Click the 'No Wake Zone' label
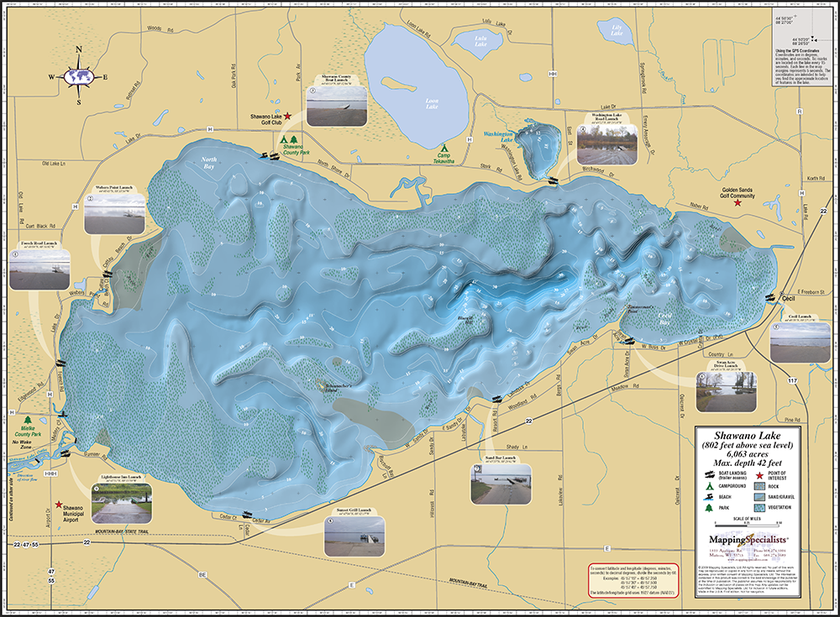This screenshot has width=840, height=617. coord(22,445)
